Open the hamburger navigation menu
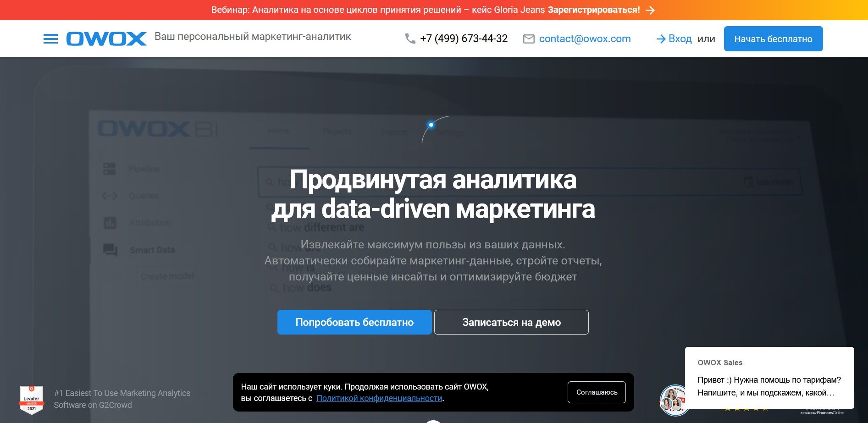Screen dimensions: 868x423 click(50, 39)
